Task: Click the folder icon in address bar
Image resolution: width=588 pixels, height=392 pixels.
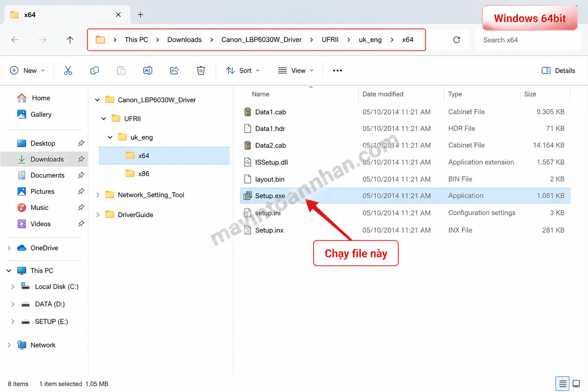Action: [x=100, y=40]
